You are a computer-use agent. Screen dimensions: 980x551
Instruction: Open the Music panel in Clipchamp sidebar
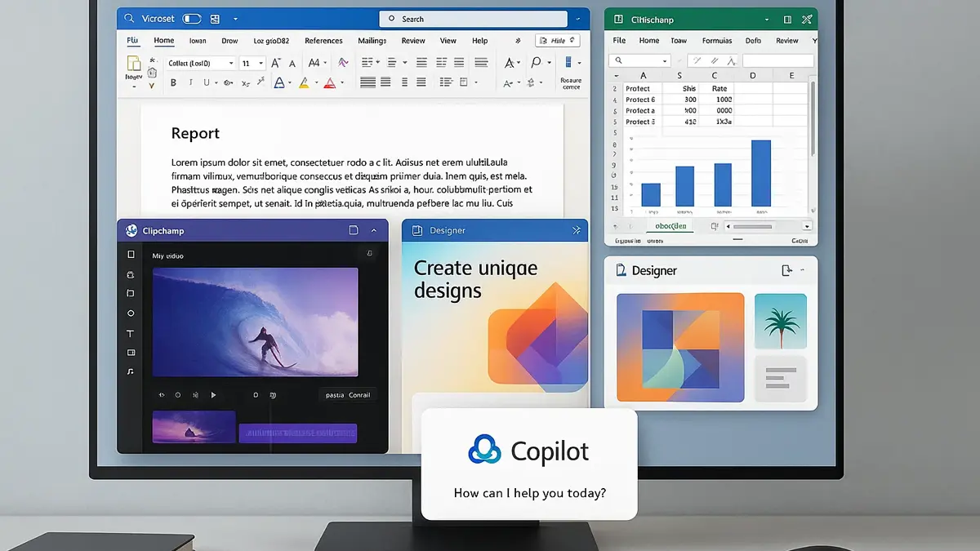(131, 371)
